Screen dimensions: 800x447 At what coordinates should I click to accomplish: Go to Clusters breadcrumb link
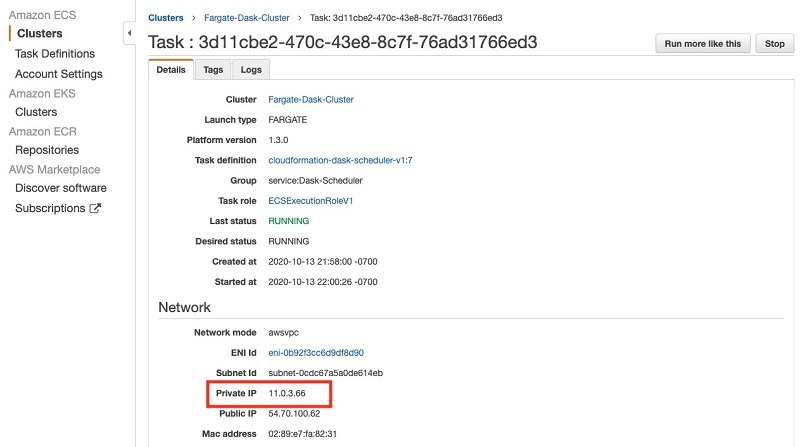pos(166,18)
